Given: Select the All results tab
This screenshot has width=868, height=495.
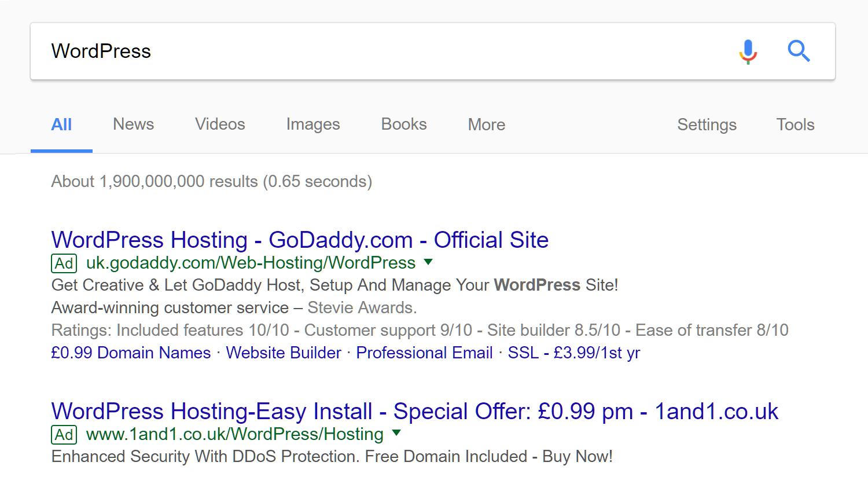Looking at the screenshot, I should pos(61,124).
